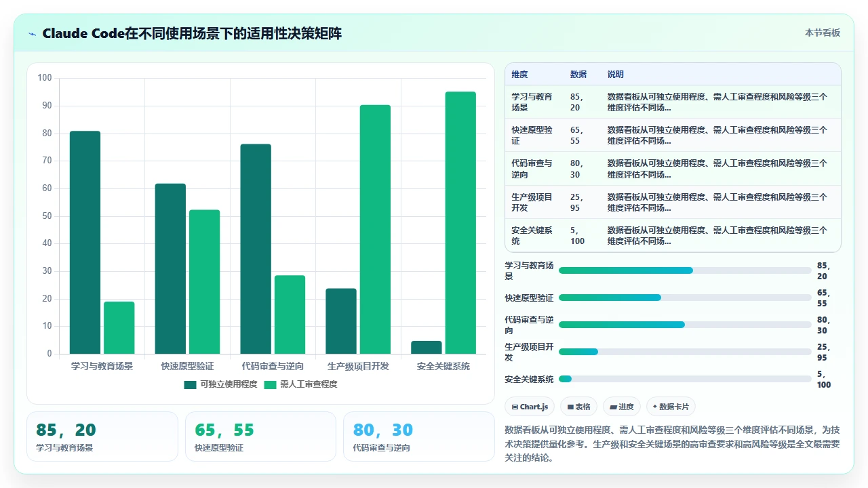
Task: Click the 数据 table column header
Action: click(578, 74)
